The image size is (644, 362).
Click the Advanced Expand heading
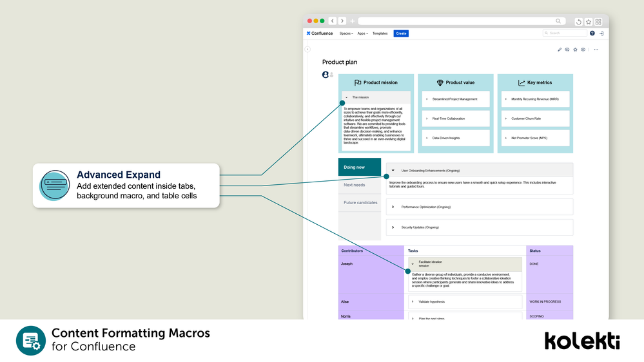tap(118, 175)
